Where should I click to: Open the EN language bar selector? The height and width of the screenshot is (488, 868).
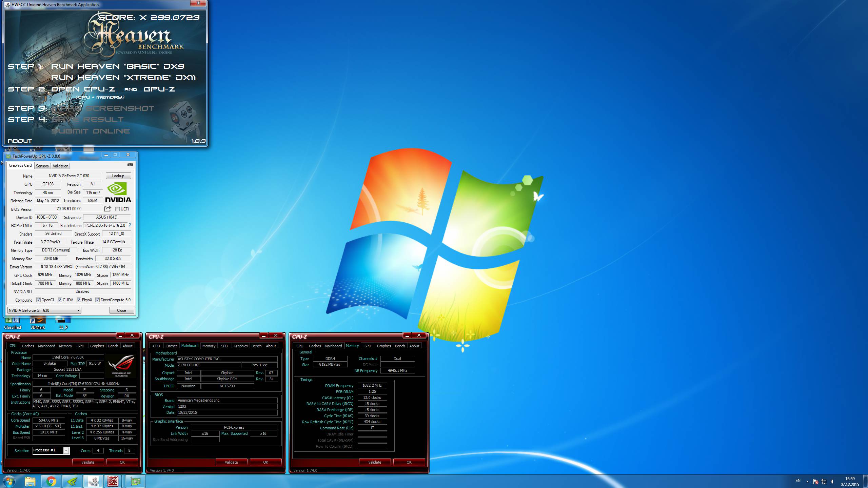(x=798, y=481)
